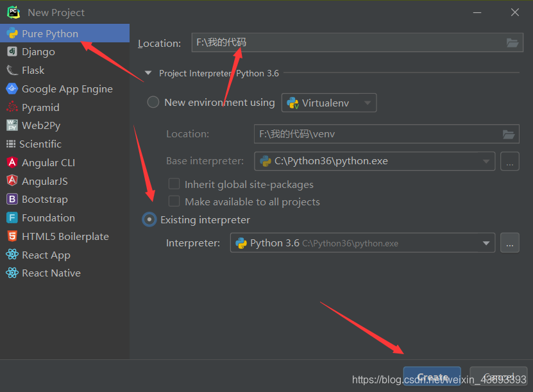Browse for venv Location with folder icon
This screenshot has height=392, width=533.
[x=509, y=134]
